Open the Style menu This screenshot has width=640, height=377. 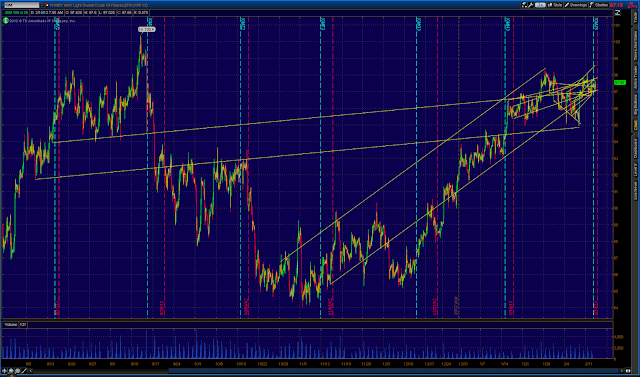click(555, 5)
